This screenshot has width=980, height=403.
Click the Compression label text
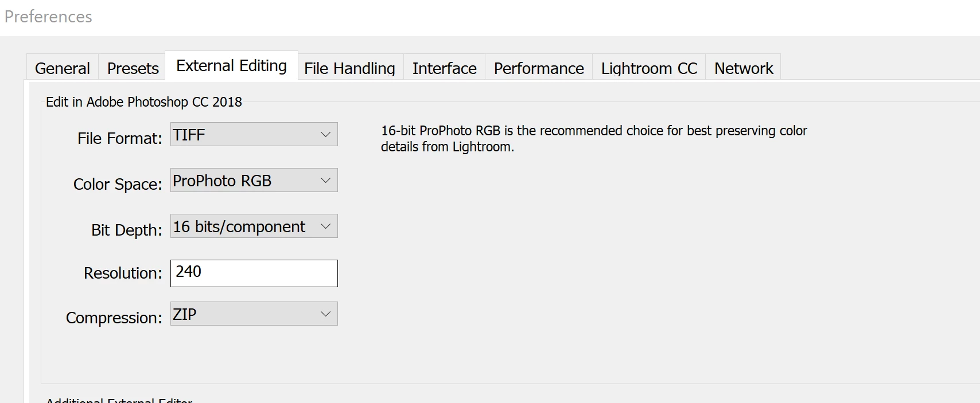[114, 318]
